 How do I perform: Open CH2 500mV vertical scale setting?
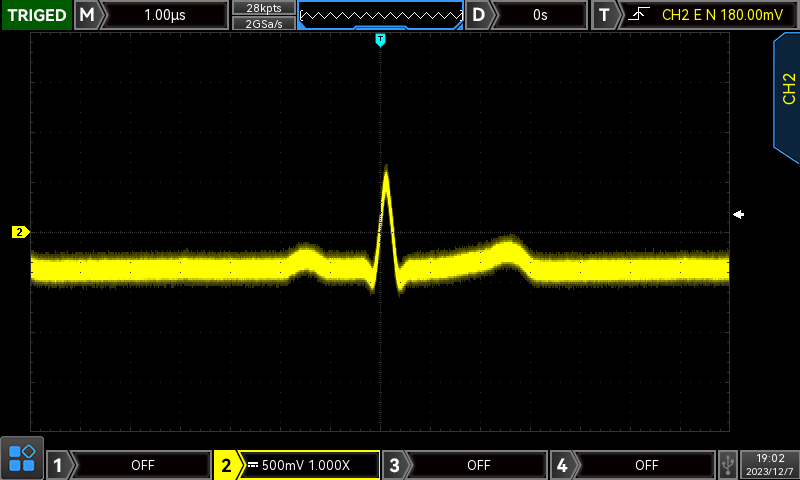[x=310, y=465]
